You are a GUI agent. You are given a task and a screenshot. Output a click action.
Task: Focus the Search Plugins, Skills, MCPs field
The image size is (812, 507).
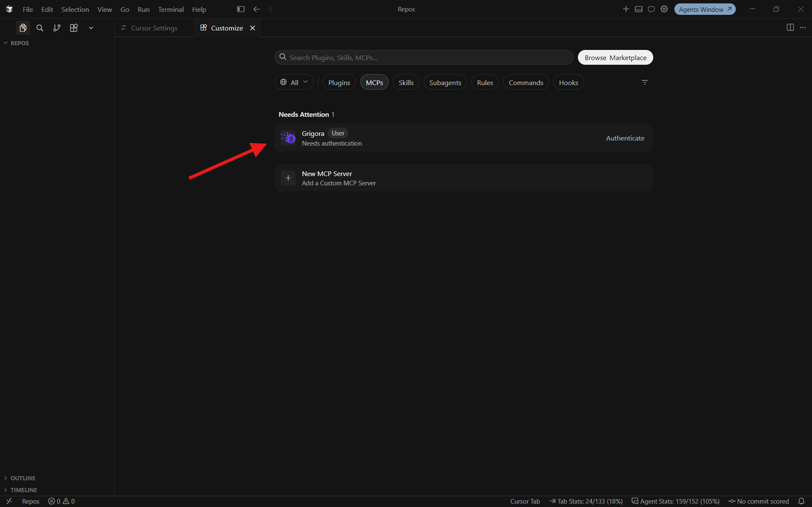(424, 57)
